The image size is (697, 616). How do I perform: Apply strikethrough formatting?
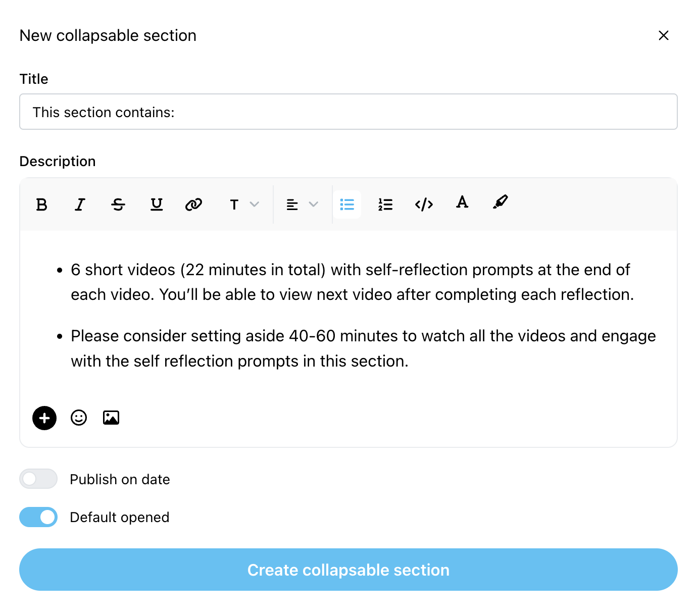pos(118,204)
